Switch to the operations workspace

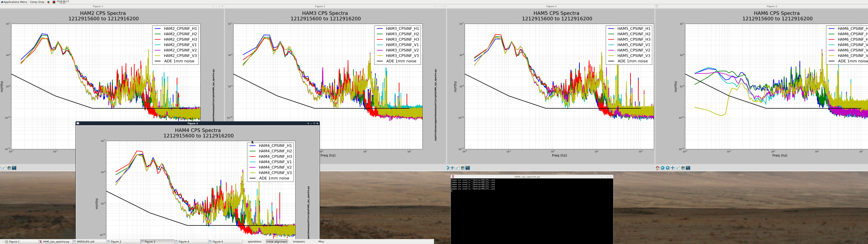254,242
